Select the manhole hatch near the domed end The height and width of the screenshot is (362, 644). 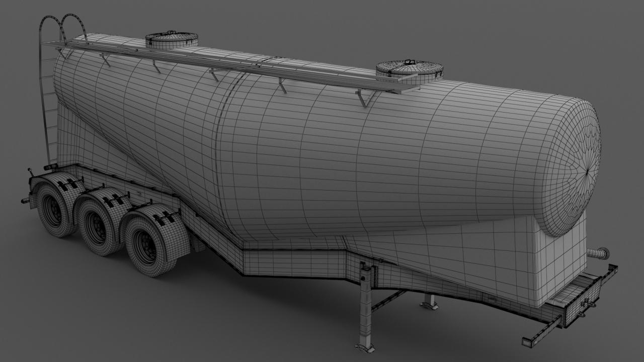(x=409, y=69)
